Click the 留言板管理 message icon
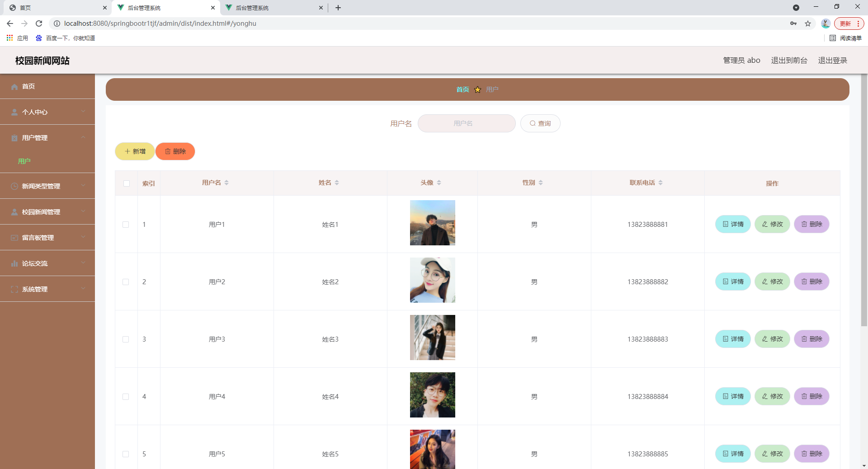The width and height of the screenshot is (868, 469). click(x=14, y=238)
